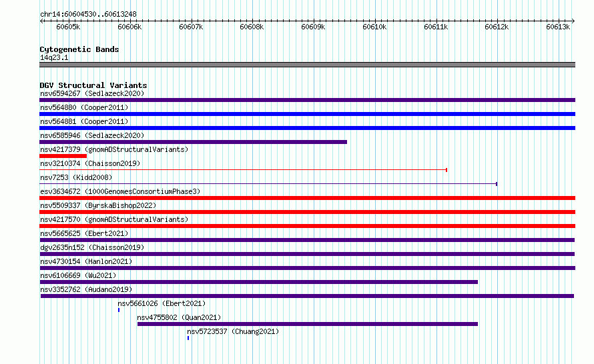Click the tiny blue nsv5661026 marker
Viewport: 594px width, 364px height.
click(x=119, y=310)
